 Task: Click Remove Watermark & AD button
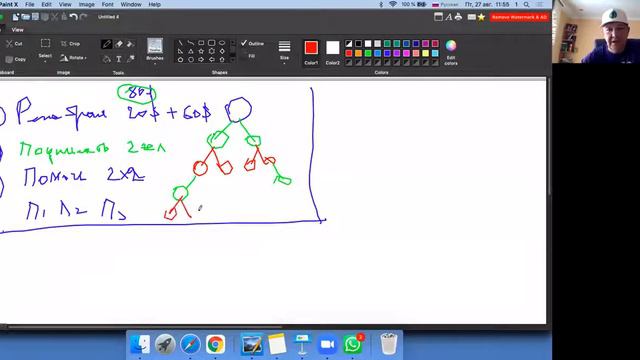[519, 17]
